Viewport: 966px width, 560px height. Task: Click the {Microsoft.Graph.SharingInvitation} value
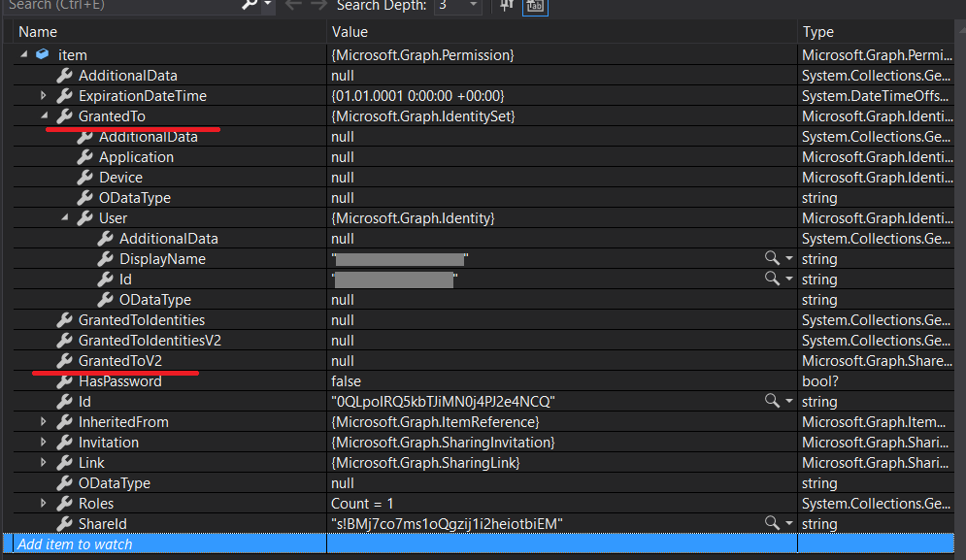(443, 442)
